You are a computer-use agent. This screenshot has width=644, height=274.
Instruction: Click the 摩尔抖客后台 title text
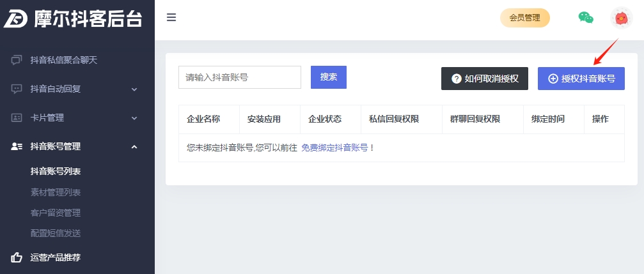click(88, 19)
